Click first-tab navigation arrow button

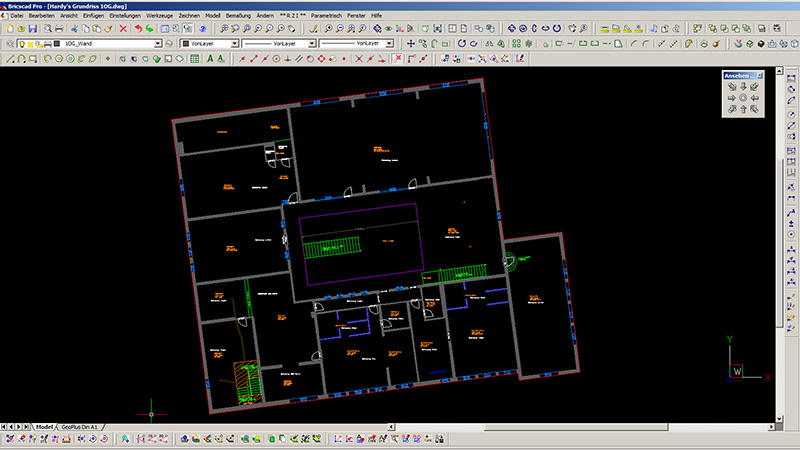coord(4,427)
